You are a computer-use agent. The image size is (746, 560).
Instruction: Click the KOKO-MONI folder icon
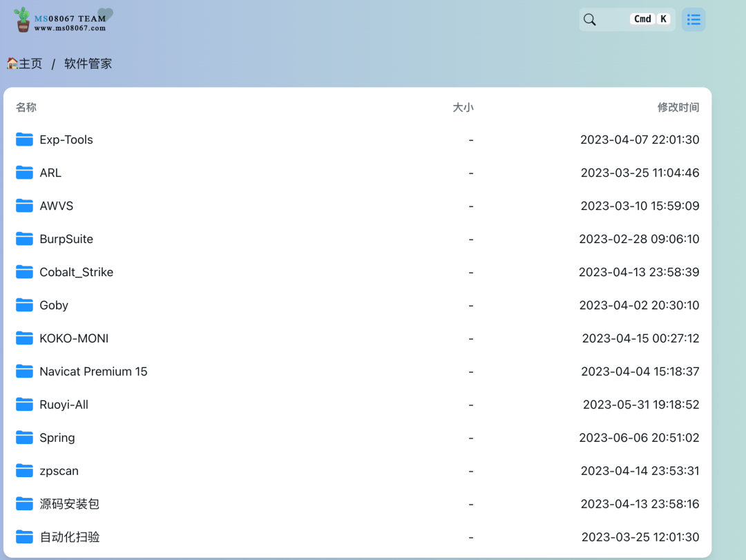24,338
